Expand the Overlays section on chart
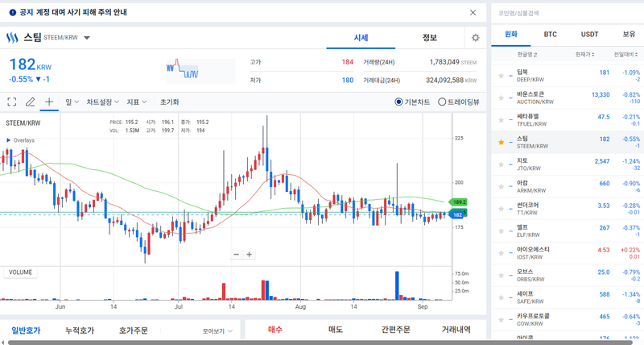This screenshot has height=345, width=644. click(20, 140)
